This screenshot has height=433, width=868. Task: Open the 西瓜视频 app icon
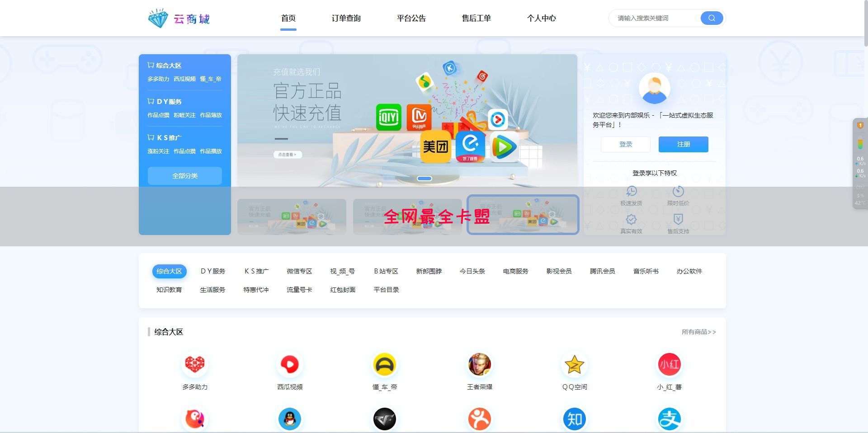(289, 364)
